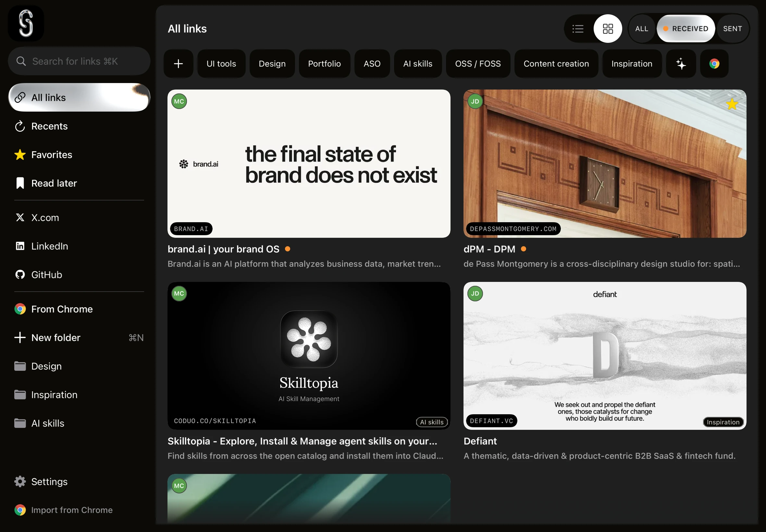Open dPM - DPM title link

(489, 249)
